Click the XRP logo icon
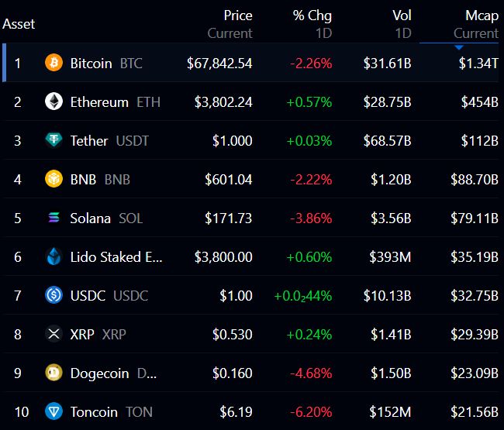 click(x=54, y=334)
